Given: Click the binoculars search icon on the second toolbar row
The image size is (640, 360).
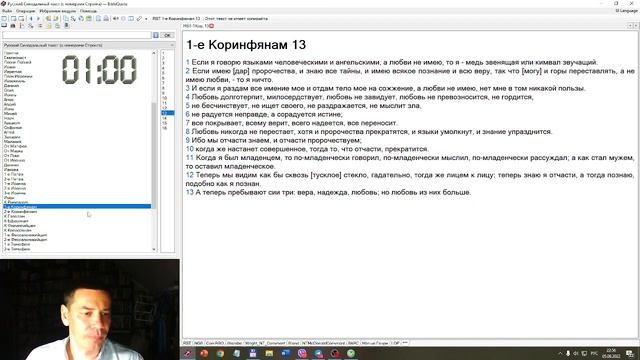Looking at the screenshot, I should point(13,25).
